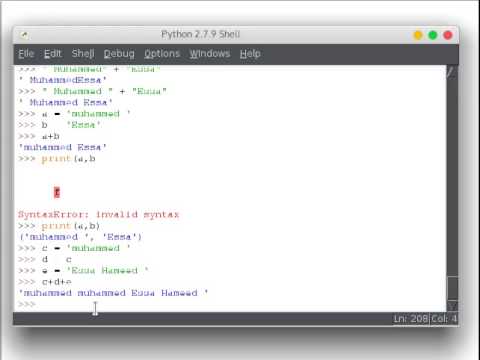Click the green maximize window button
480x360 pixels.
click(x=433, y=35)
